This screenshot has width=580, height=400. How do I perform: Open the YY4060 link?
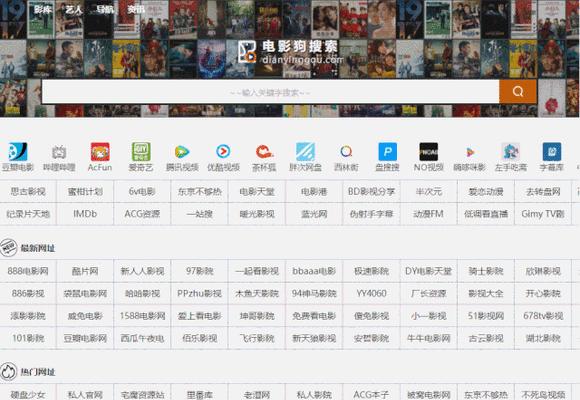pos(371,293)
